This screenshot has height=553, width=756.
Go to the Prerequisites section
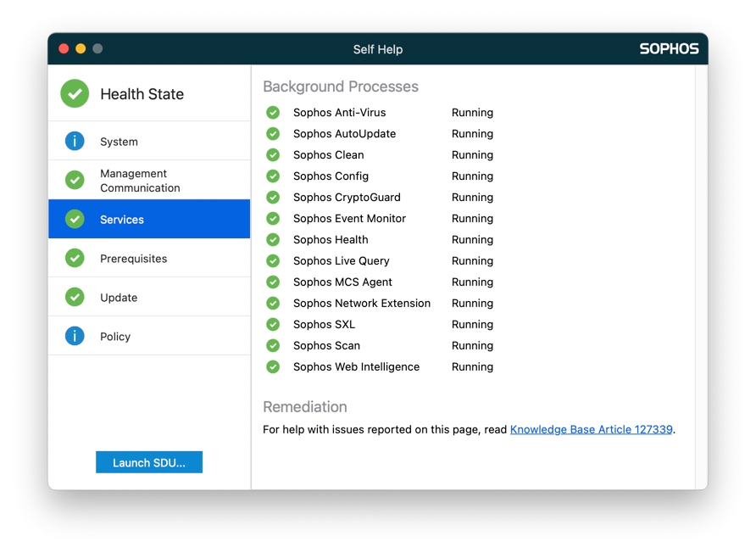pyautogui.click(x=149, y=258)
